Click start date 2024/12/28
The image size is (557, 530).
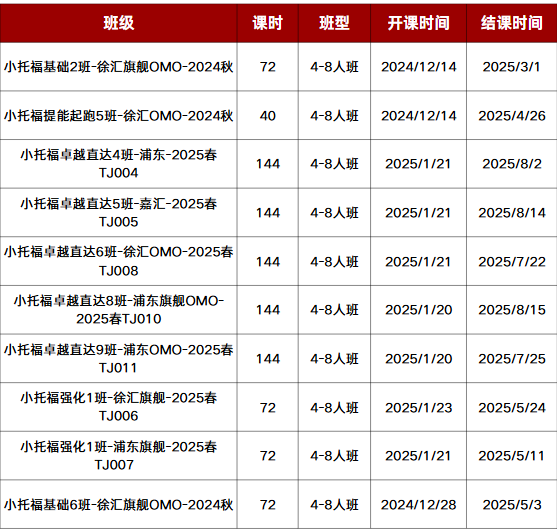click(x=418, y=505)
